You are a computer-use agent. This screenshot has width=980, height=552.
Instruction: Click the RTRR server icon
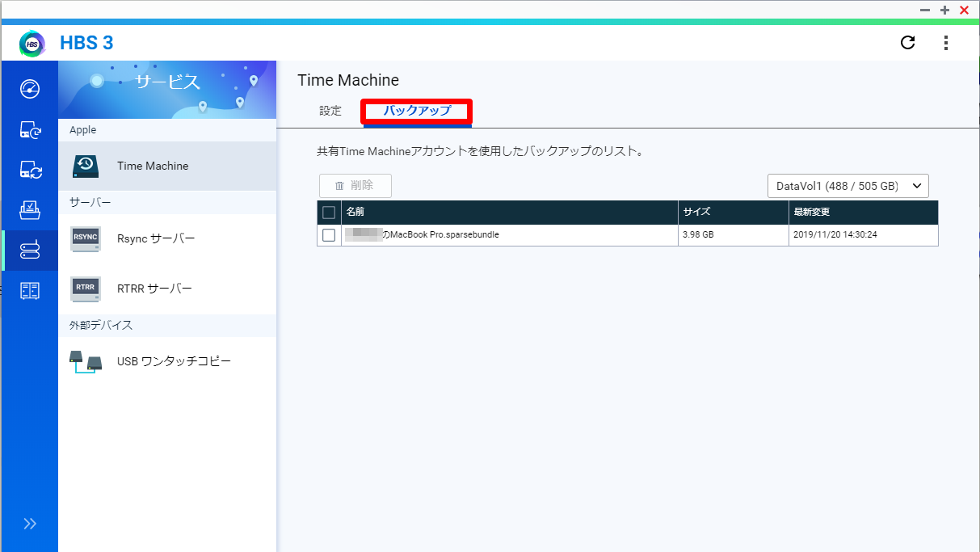pyautogui.click(x=86, y=289)
